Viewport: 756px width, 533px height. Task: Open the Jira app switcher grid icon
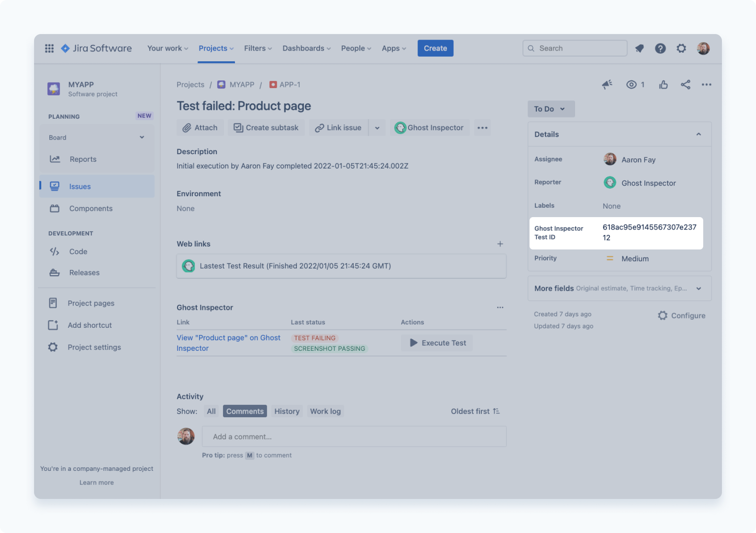tap(49, 48)
